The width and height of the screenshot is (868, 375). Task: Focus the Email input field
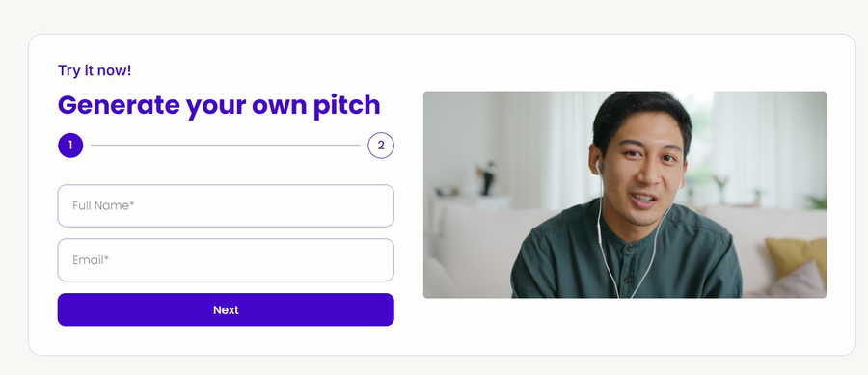coord(226,260)
